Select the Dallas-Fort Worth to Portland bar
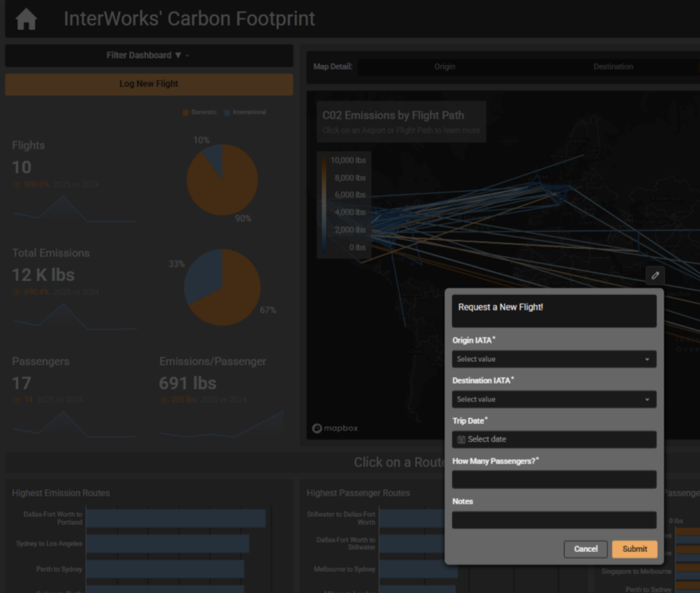700x593 pixels. (176, 518)
